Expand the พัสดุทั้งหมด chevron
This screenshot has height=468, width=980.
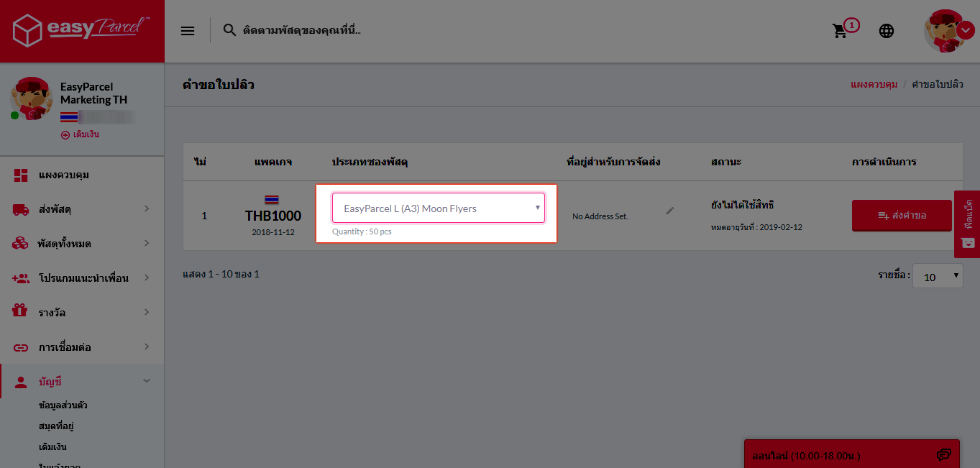147,243
